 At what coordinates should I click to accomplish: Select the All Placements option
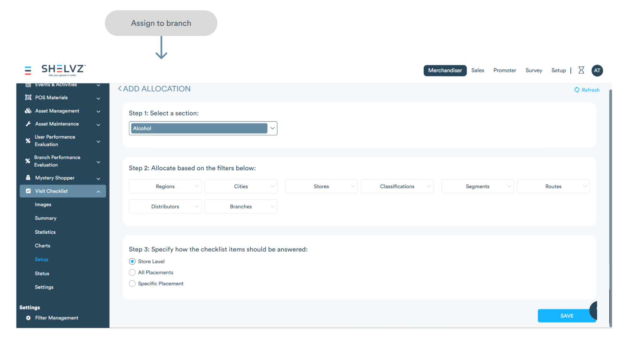[x=132, y=273]
